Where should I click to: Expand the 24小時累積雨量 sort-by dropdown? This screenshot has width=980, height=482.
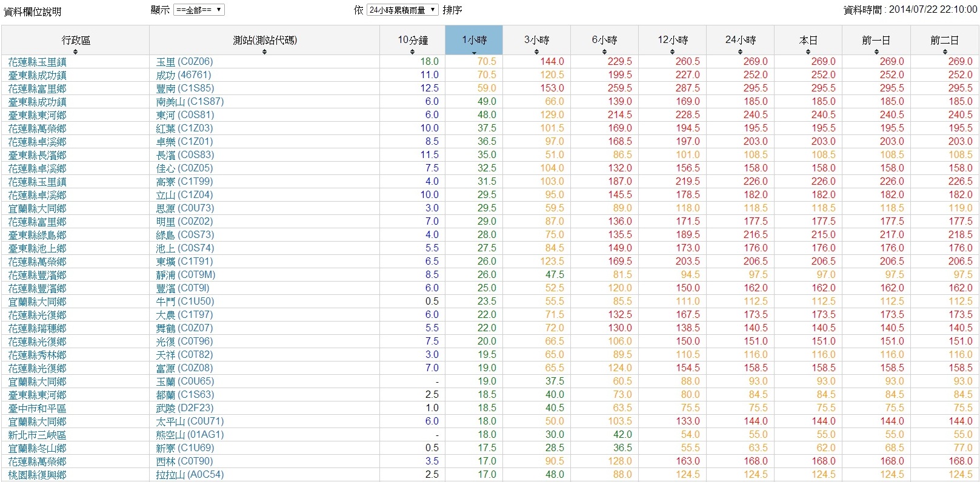pyautogui.click(x=402, y=10)
